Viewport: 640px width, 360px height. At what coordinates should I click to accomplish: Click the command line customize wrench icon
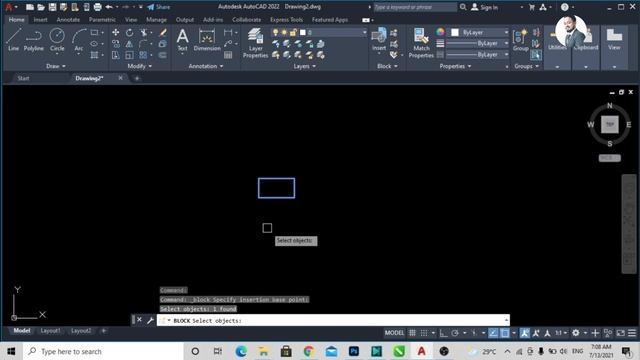(x=150, y=320)
